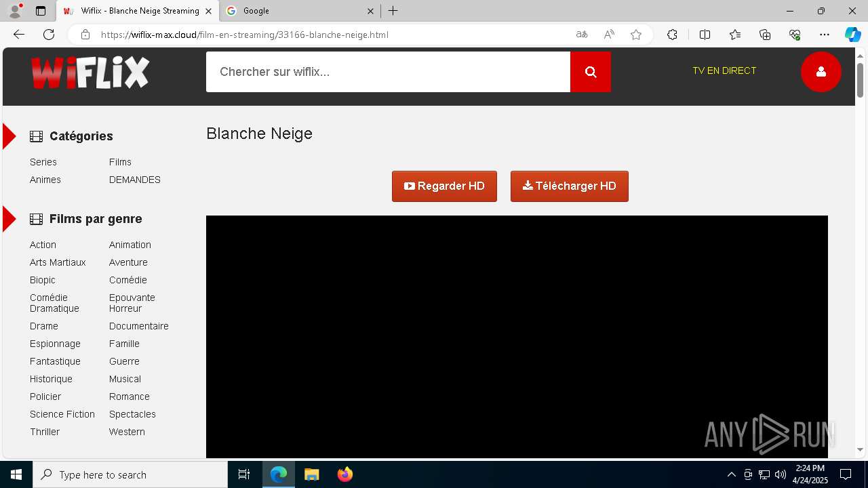
Task: Browse Comédie Dramatique genre
Action: [x=54, y=303]
